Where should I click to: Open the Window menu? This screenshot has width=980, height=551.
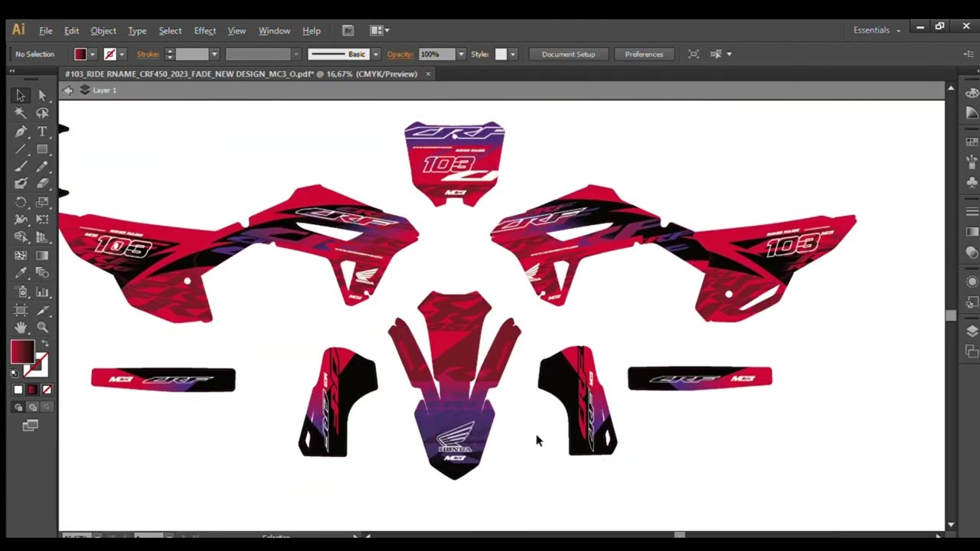pos(274,31)
